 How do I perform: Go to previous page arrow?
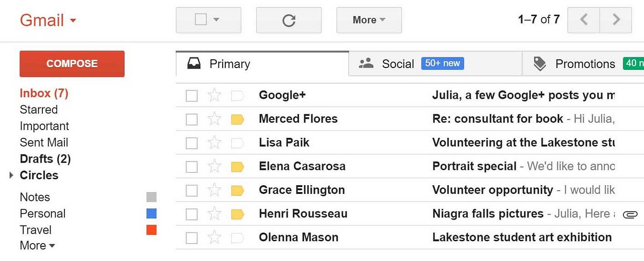584,20
